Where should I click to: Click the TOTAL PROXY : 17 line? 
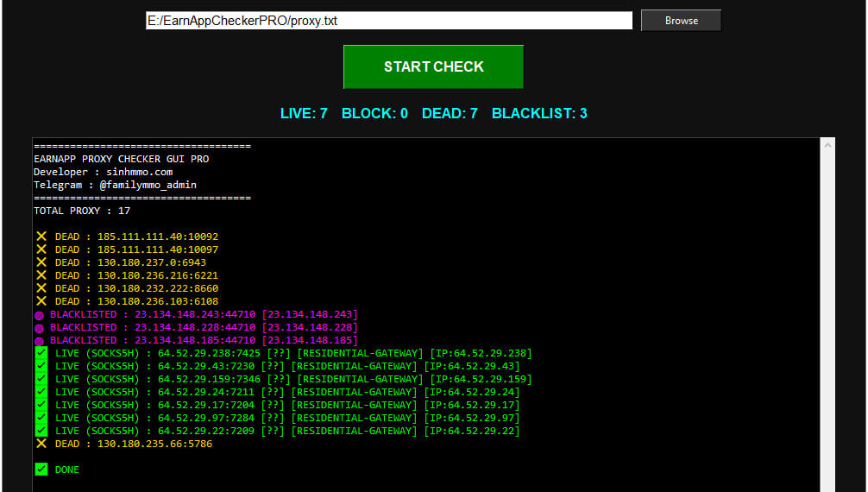pyautogui.click(x=82, y=211)
